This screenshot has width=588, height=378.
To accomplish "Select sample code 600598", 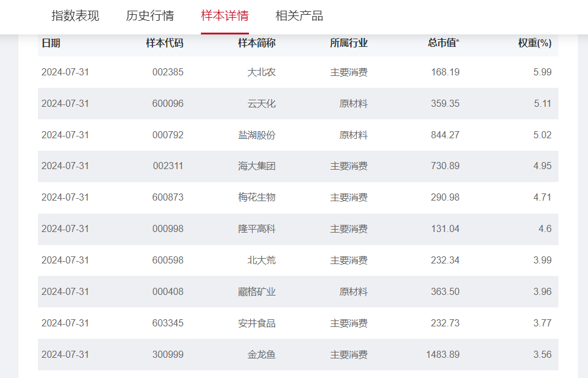I will point(168,261).
